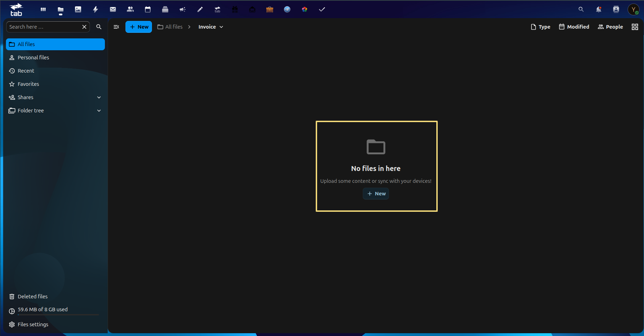Open unified search magnifier in header

coord(581,9)
